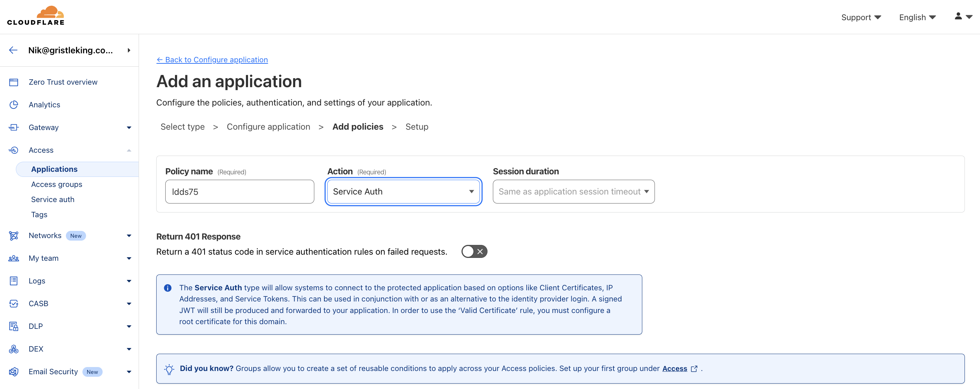The image size is (980, 389).
Task: Click the back arrow beside account name
Action: click(13, 50)
